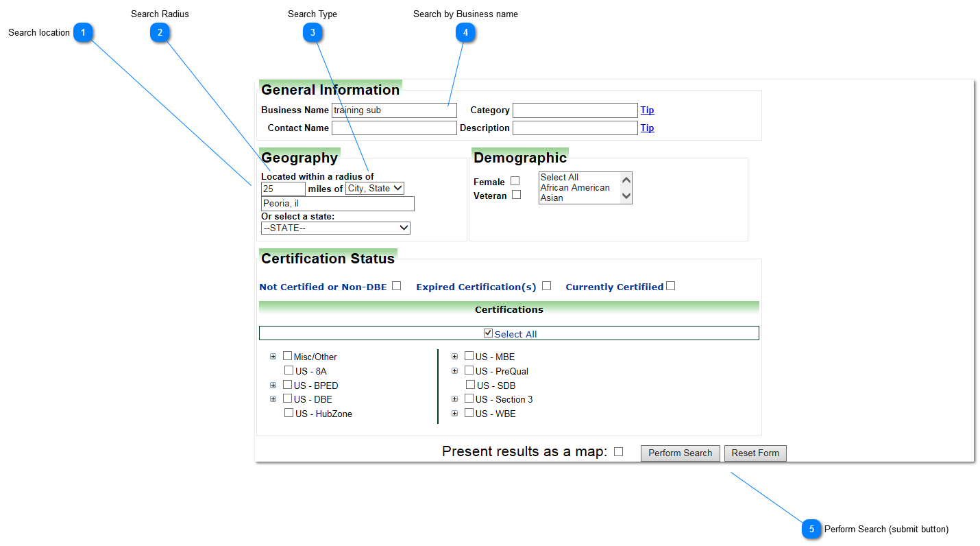
Task: Focus the Business Name input field
Action: tap(394, 110)
